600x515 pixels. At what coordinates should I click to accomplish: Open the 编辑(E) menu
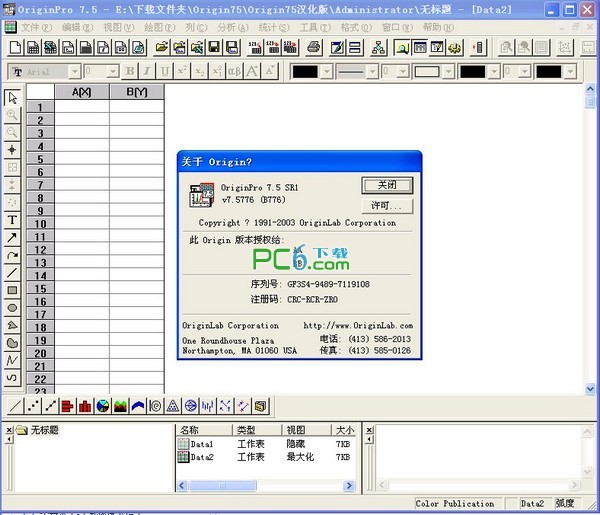(x=78, y=28)
